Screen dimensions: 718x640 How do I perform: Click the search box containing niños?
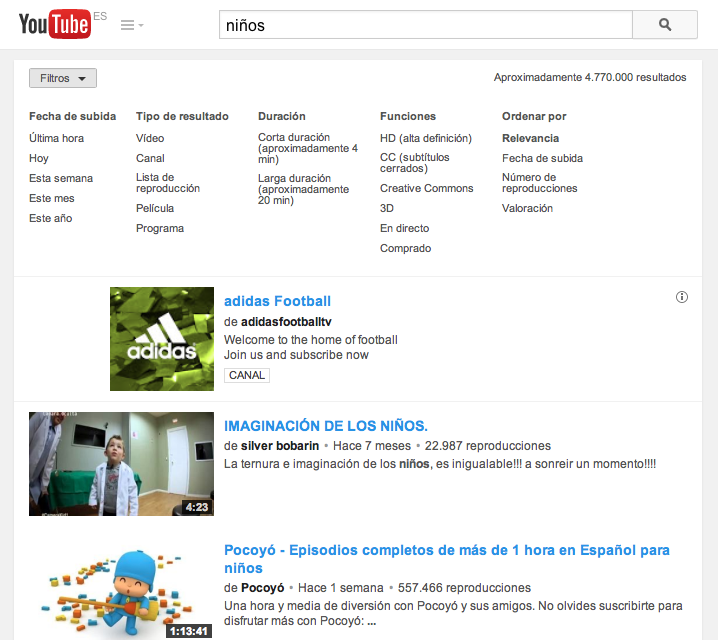point(426,25)
